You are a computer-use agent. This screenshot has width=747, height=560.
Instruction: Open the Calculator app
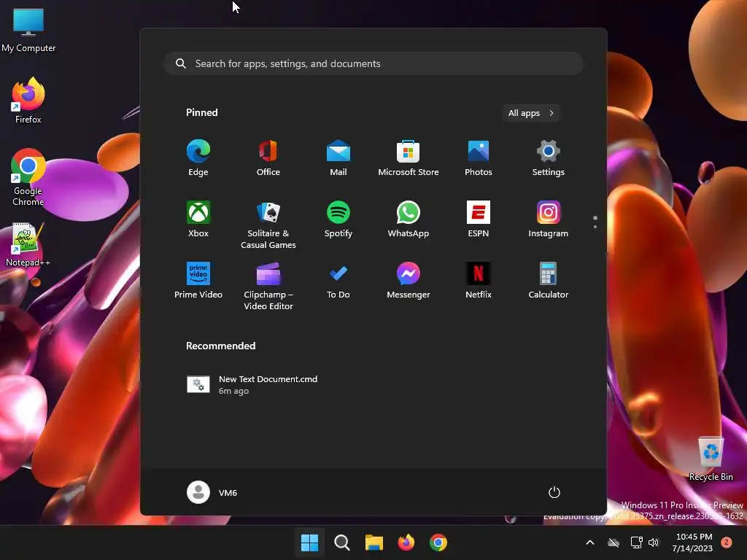(x=549, y=281)
